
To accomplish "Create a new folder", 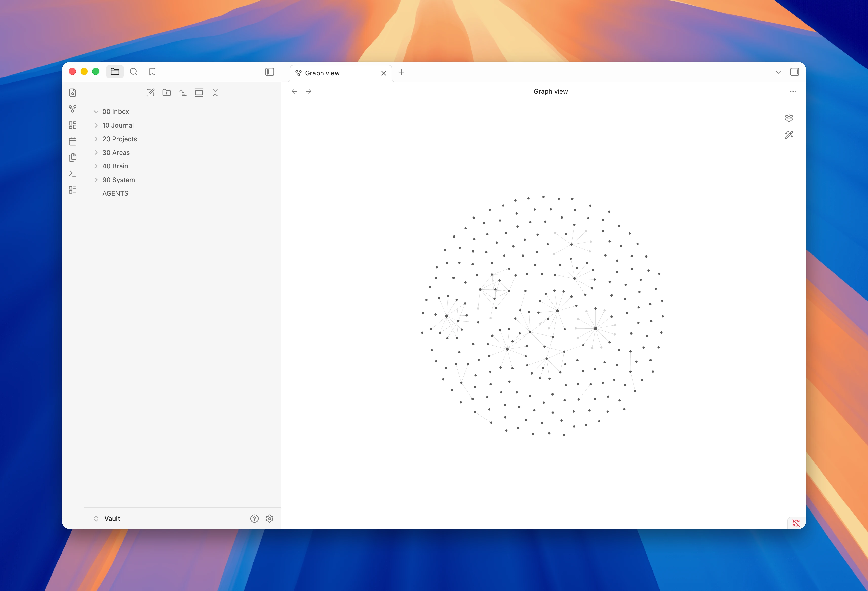I will [x=167, y=93].
